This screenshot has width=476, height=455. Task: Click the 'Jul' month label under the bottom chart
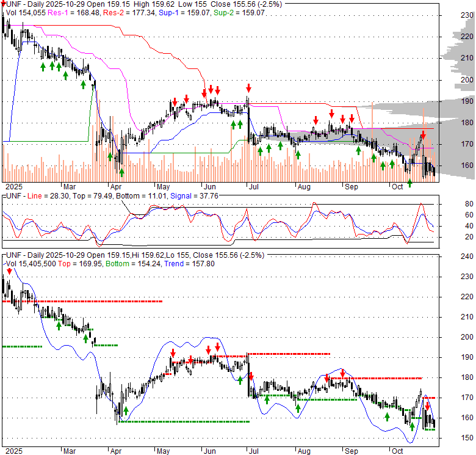point(253,451)
